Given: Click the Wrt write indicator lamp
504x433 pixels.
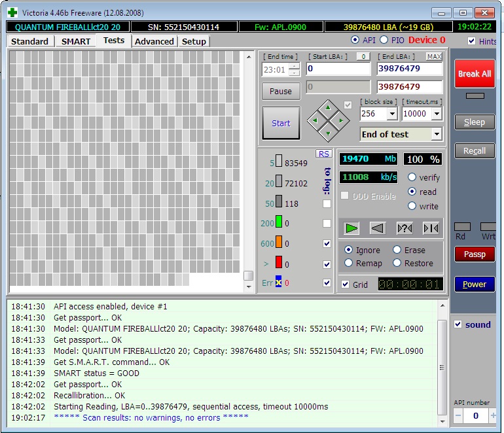Looking at the screenshot, I should (488, 227).
